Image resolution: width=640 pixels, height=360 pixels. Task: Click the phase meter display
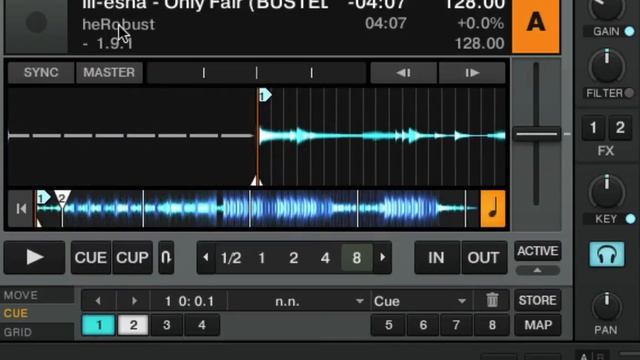[256, 73]
